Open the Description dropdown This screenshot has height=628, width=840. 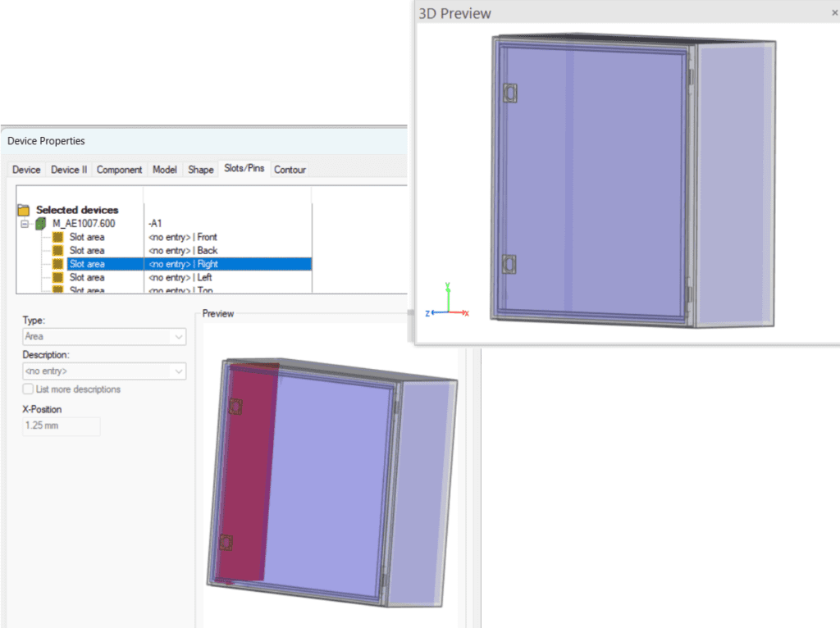[179, 371]
